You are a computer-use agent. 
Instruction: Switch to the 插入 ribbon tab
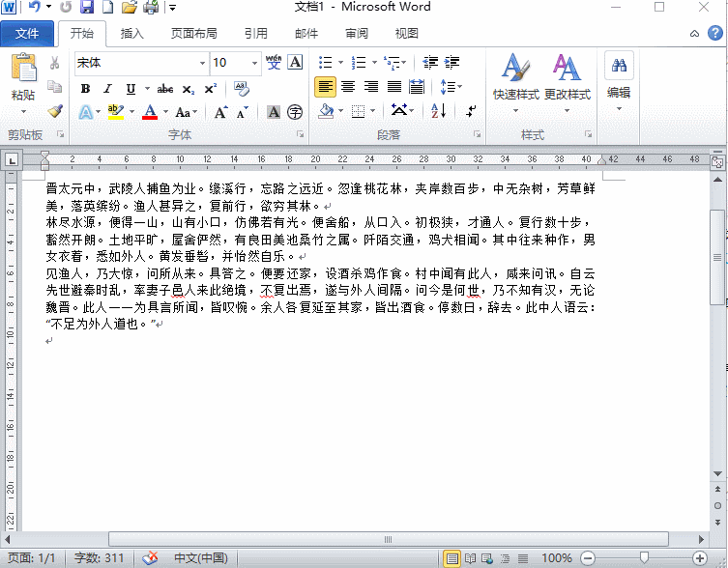131,34
